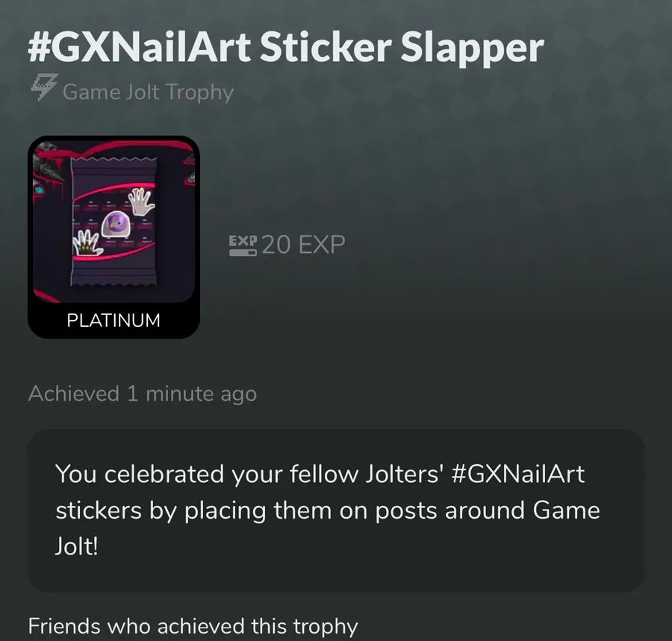
Task: Click the EXP bar icon
Action: 243,246
